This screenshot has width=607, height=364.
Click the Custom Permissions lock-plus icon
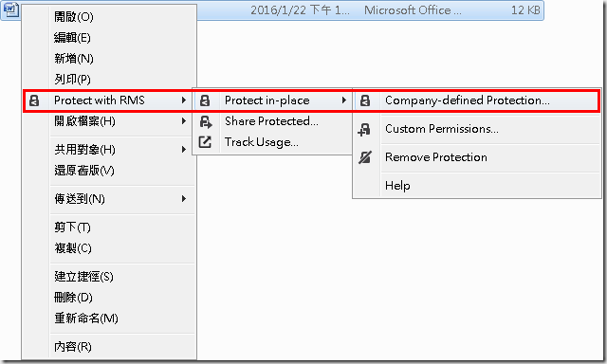pos(364,130)
